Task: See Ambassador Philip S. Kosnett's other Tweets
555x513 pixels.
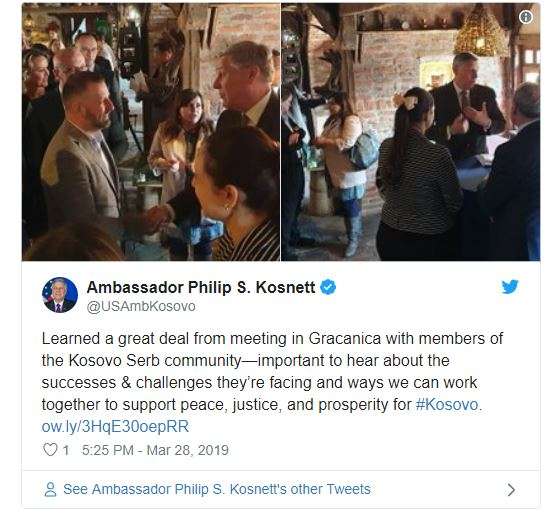Action: (x=217, y=489)
